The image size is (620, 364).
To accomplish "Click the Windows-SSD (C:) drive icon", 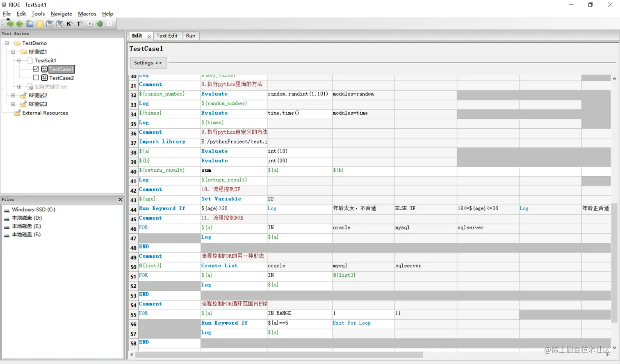I will 7,210.
